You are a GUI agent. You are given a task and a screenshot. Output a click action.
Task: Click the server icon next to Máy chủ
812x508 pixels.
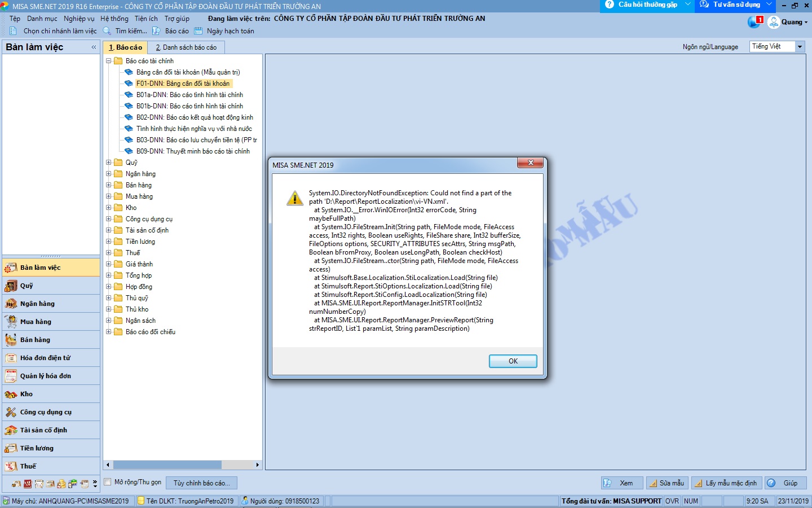[6, 501]
